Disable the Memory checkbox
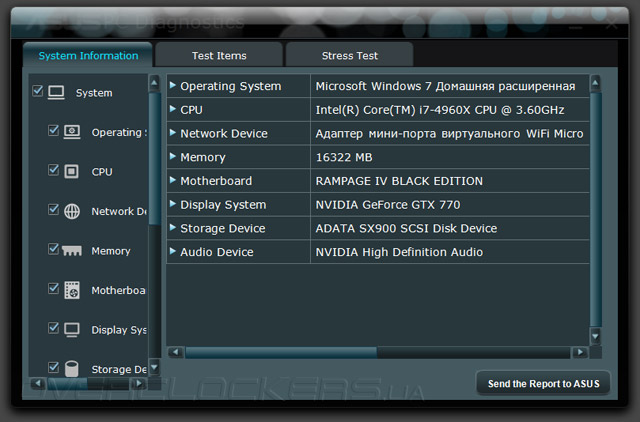The image size is (640, 422). click(54, 249)
